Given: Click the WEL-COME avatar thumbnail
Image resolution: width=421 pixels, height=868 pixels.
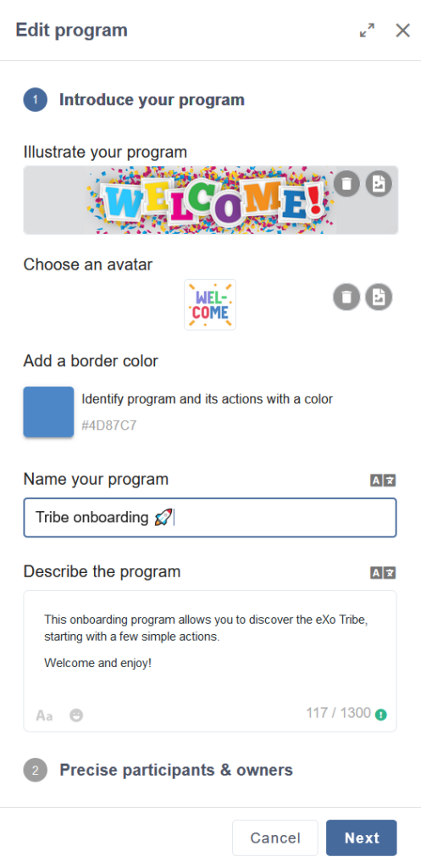Looking at the screenshot, I should point(210,304).
